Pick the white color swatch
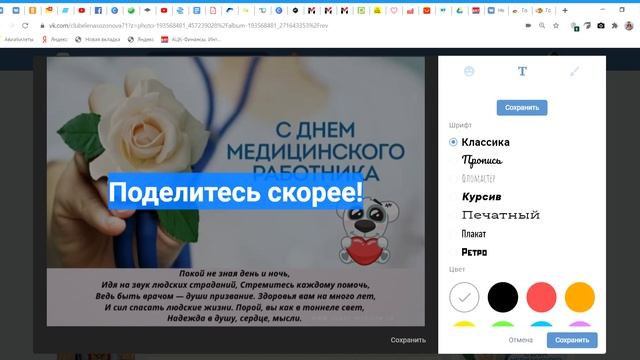Viewport: 640px width, 360px height. coord(464,297)
